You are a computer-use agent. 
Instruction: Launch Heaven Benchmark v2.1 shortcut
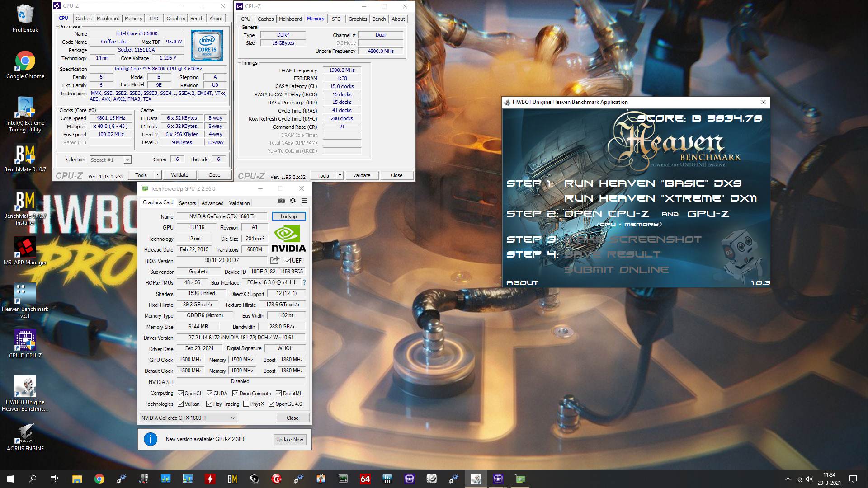pos(25,300)
